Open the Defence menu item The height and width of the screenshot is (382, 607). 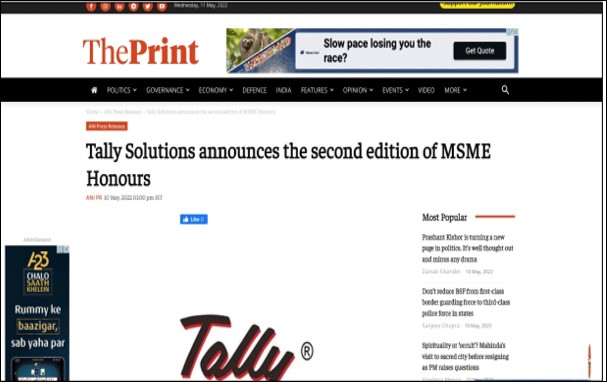click(254, 90)
